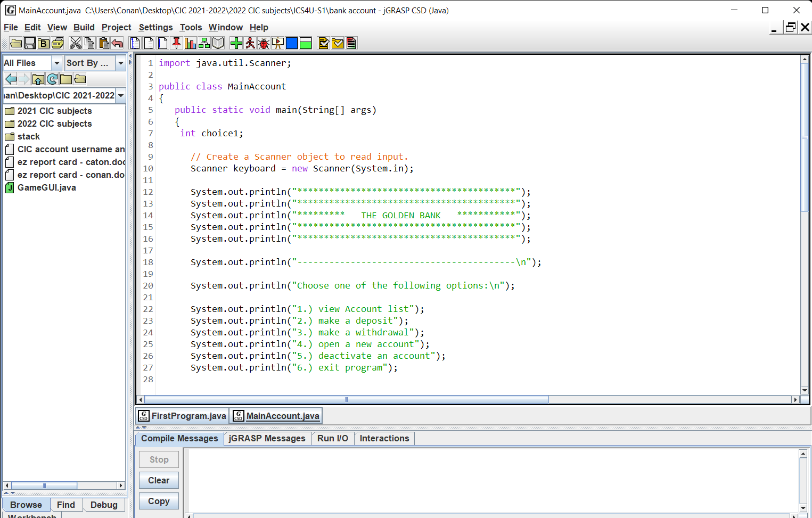The image size is (812, 518).
Task: Refresh the file browser listing
Action: (52, 79)
